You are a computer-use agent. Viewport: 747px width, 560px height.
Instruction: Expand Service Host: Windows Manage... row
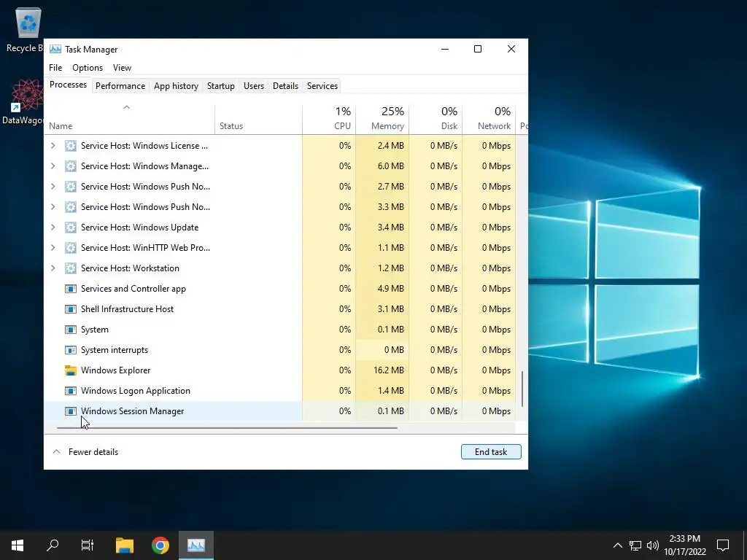53,166
